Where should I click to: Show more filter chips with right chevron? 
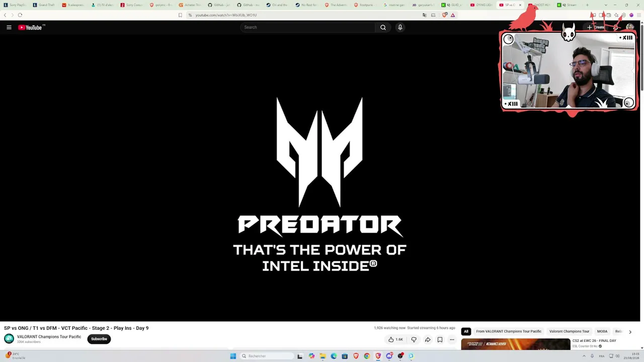tap(630, 332)
